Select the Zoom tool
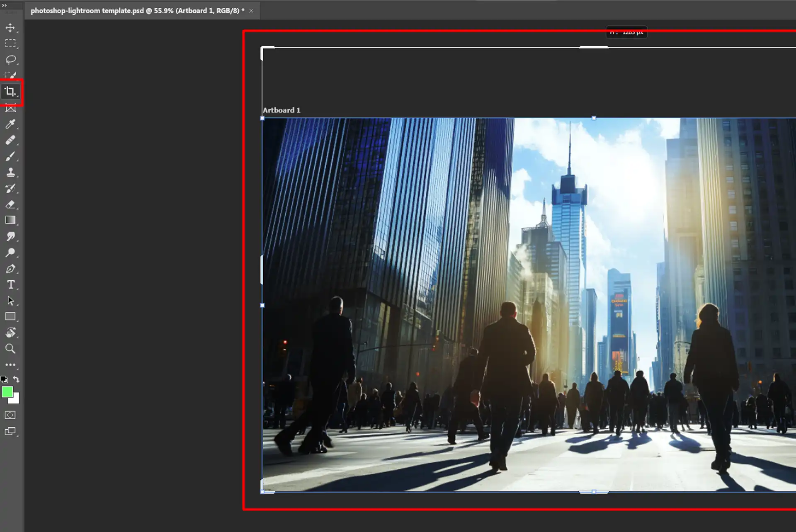 click(x=10, y=349)
